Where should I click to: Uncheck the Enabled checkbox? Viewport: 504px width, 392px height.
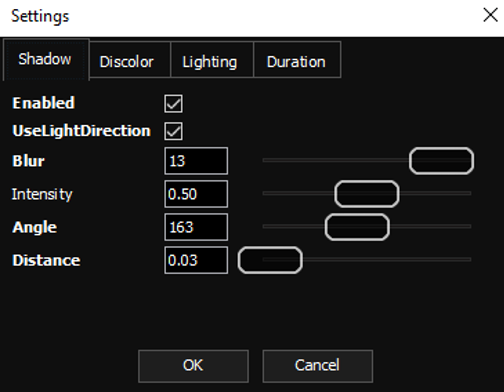[x=173, y=103]
